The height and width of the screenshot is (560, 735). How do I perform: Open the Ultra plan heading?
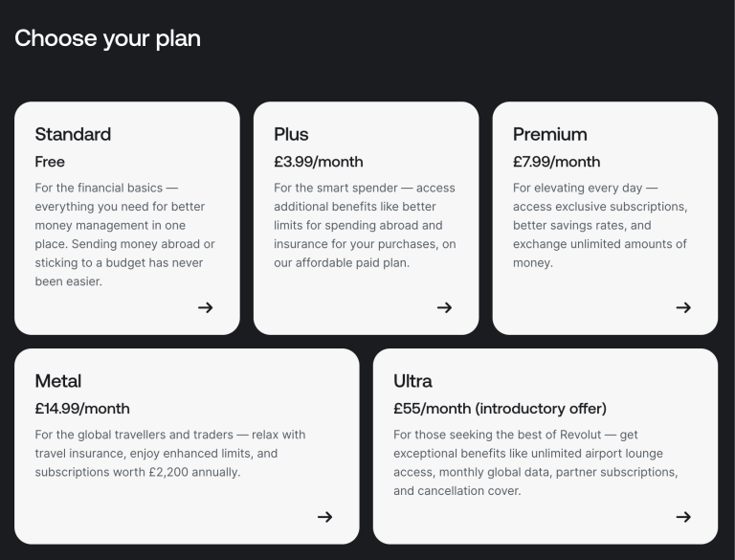pos(412,381)
